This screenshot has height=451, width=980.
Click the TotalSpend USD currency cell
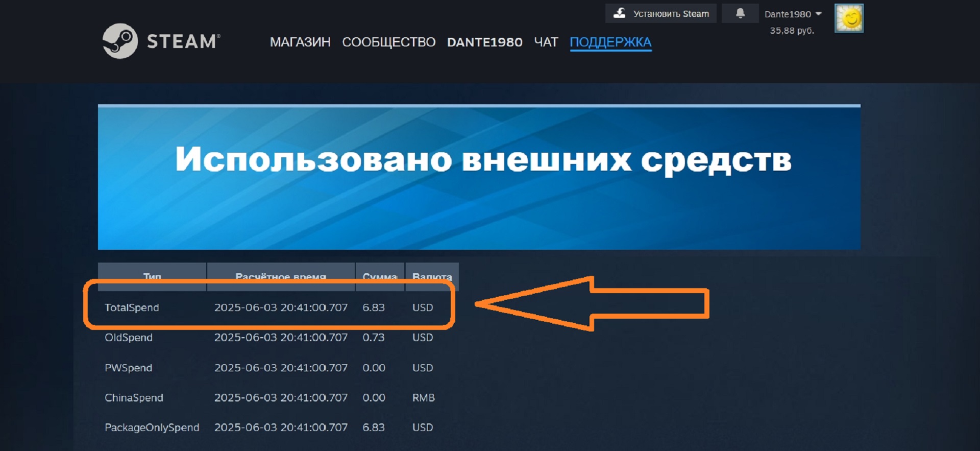[x=423, y=307]
